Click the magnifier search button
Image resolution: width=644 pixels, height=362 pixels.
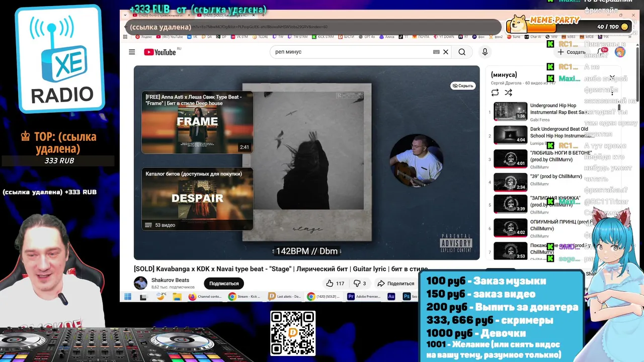462,52
